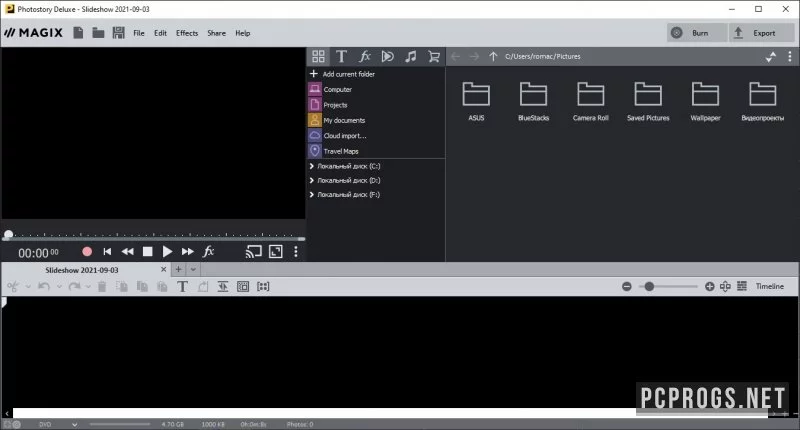Open the fx effects tab in media pool
The height and width of the screenshot is (430, 800).
pos(364,56)
